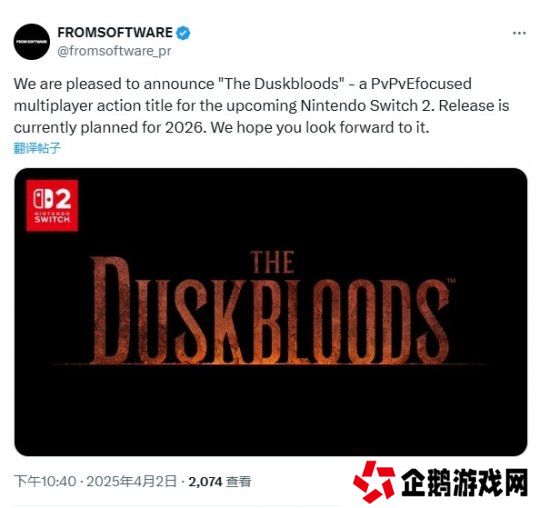Click the small THE word in the logo
Viewport: 540px width, 508px height.
pos(272,262)
